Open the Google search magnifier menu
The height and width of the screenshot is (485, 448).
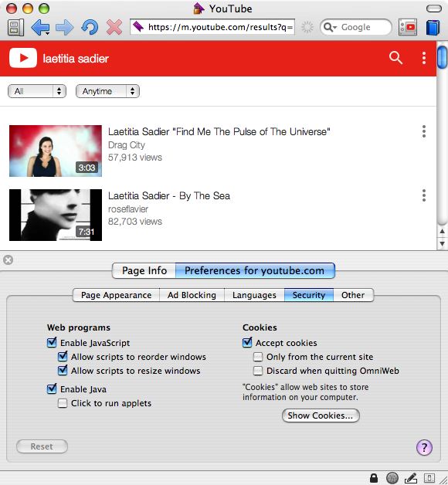pos(330,27)
